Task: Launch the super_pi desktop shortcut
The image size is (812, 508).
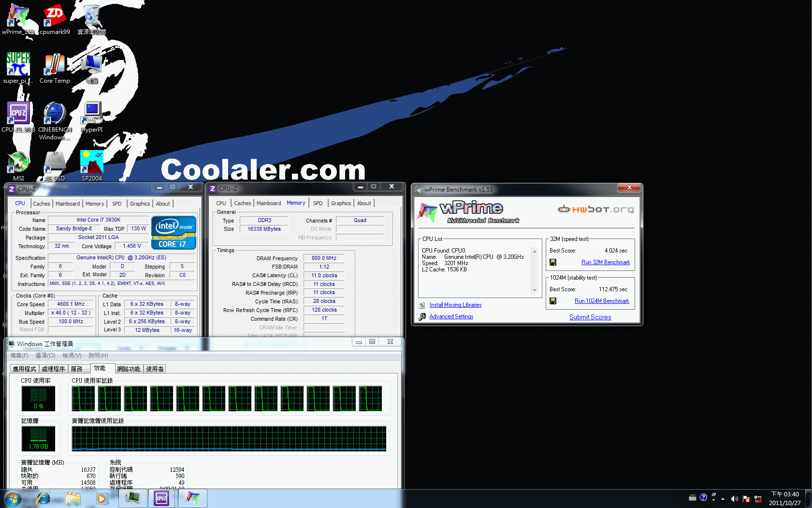Action: pyautogui.click(x=18, y=68)
